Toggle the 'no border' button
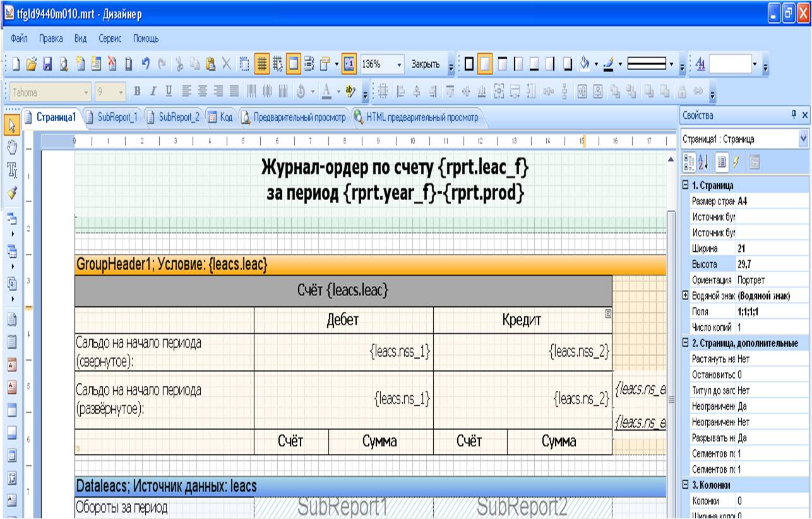Screen dimensions: 812x519 [x=486, y=65]
